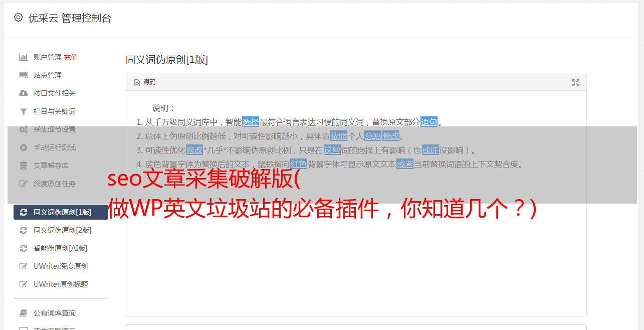
Task: Click highlighted word 红色 in editor
Action: click(x=298, y=164)
